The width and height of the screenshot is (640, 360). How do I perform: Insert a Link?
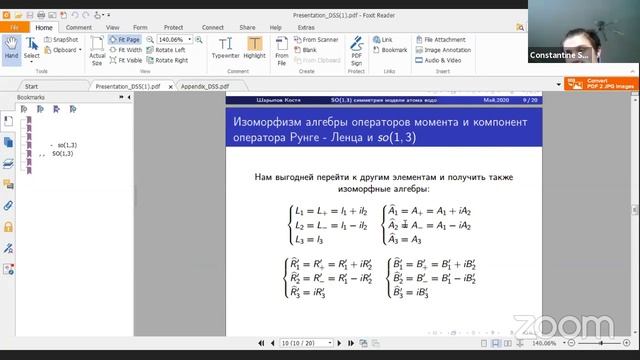point(382,40)
